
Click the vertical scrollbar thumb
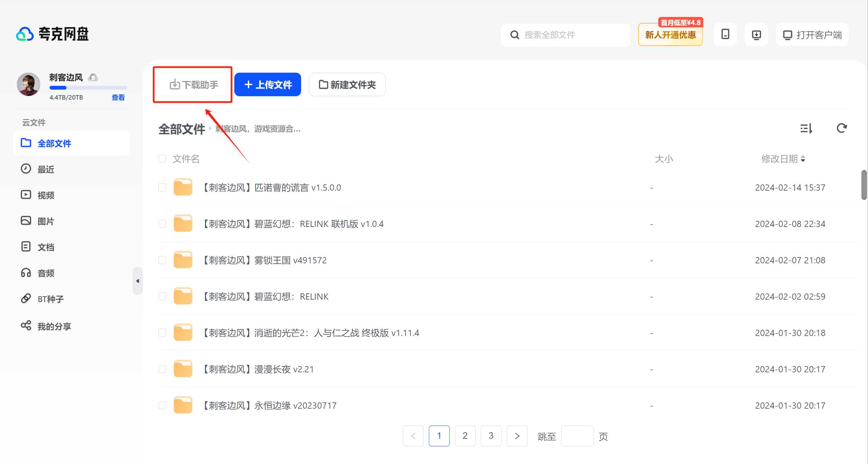[864, 185]
